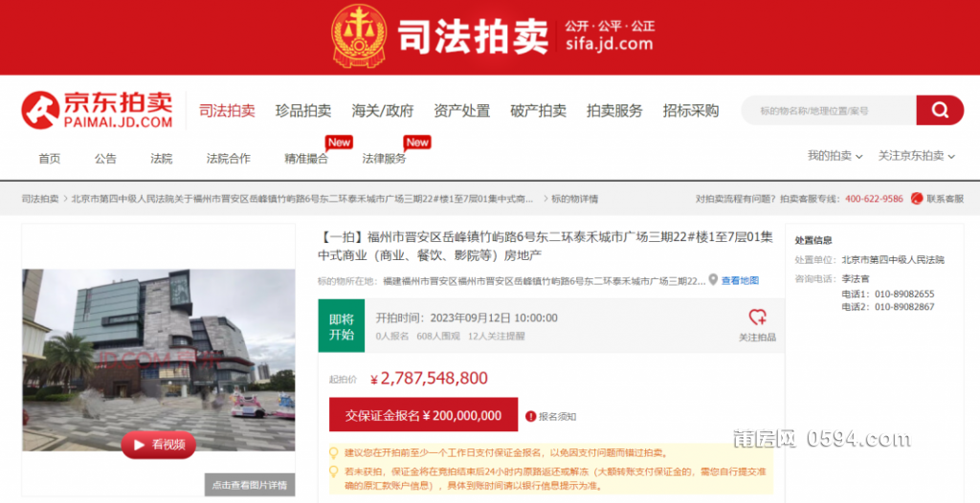Viewport: 980px width, 503px height.
Task: Select the 破产拍卖 tab
Action: point(538,111)
